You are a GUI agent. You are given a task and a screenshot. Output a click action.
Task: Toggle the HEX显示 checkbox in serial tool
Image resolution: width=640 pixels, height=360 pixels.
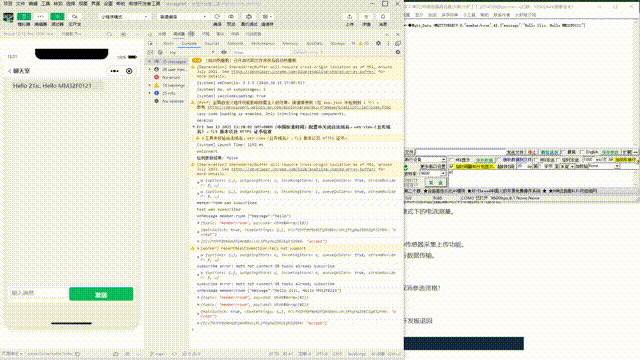click(452, 160)
